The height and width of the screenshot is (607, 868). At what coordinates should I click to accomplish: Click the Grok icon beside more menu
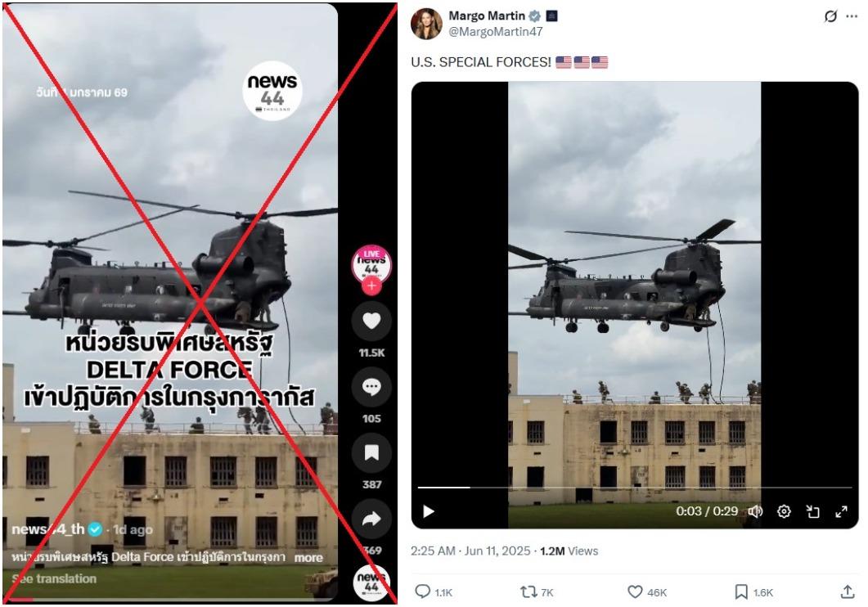tap(830, 16)
